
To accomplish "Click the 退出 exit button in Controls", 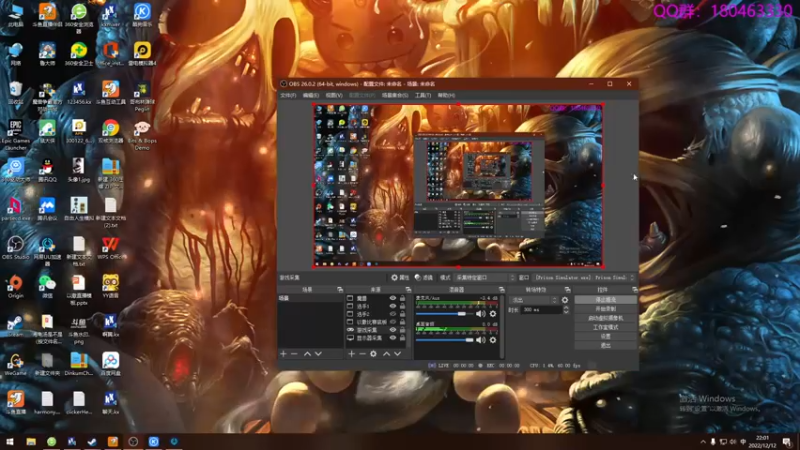I will (606, 346).
